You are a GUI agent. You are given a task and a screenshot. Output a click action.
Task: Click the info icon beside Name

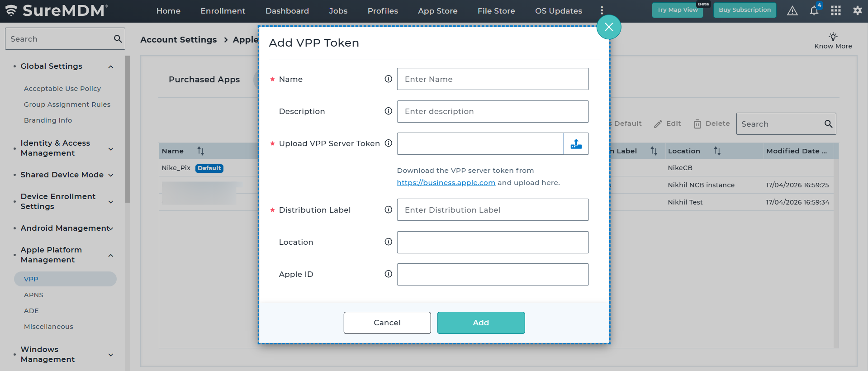click(388, 79)
